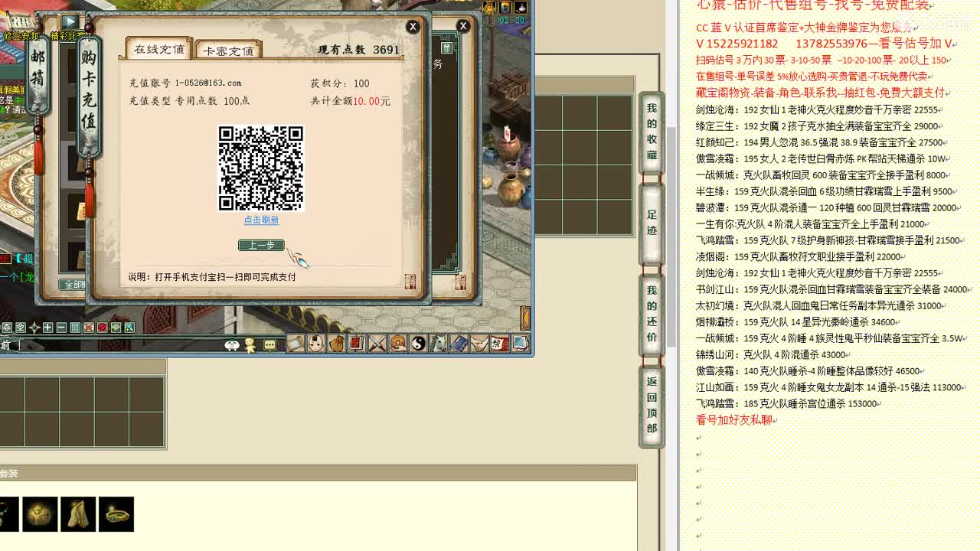Click the magnifier search icon in chat controls
This screenshot has width=980, height=551.
pyautogui.click(x=130, y=328)
